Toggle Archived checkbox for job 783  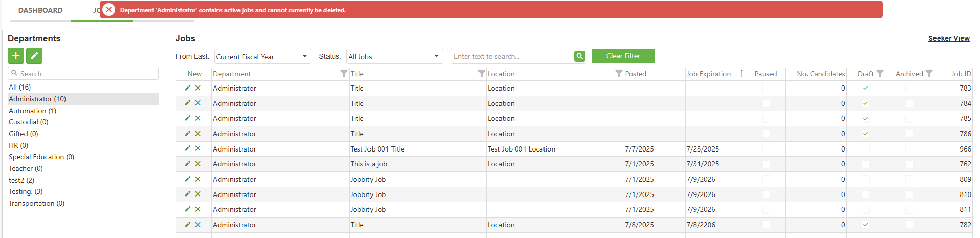pyautogui.click(x=909, y=88)
